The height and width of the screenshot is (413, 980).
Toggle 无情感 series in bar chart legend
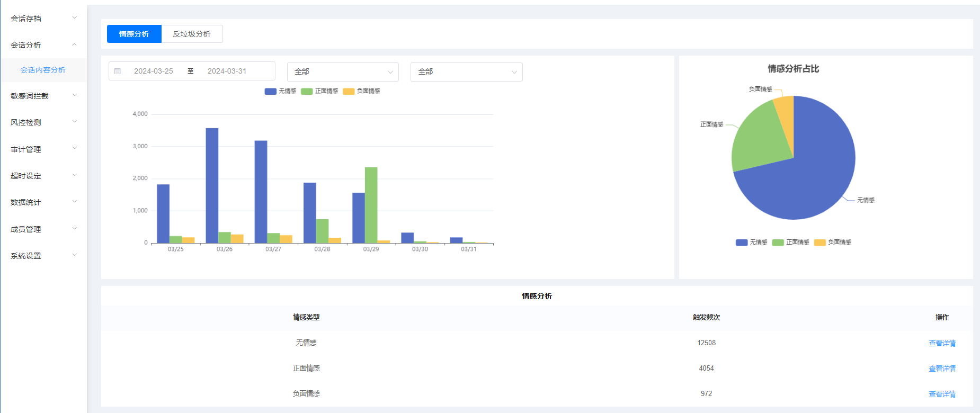[280, 91]
